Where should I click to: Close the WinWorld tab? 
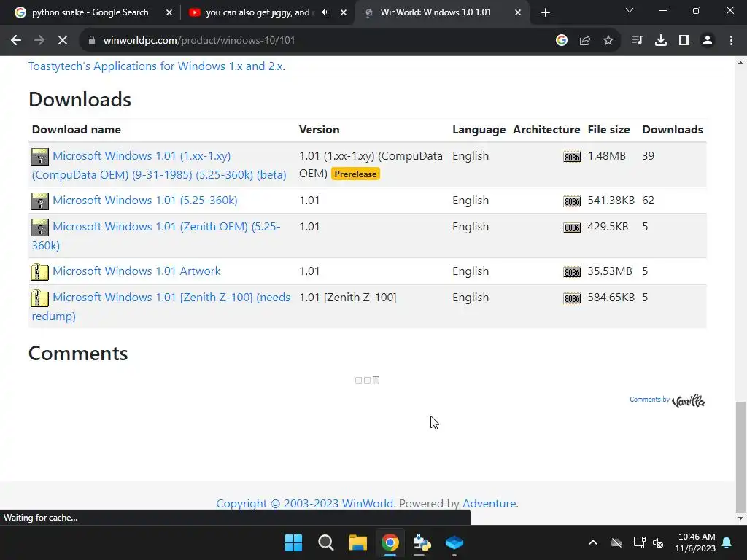click(x=518, y=12)
